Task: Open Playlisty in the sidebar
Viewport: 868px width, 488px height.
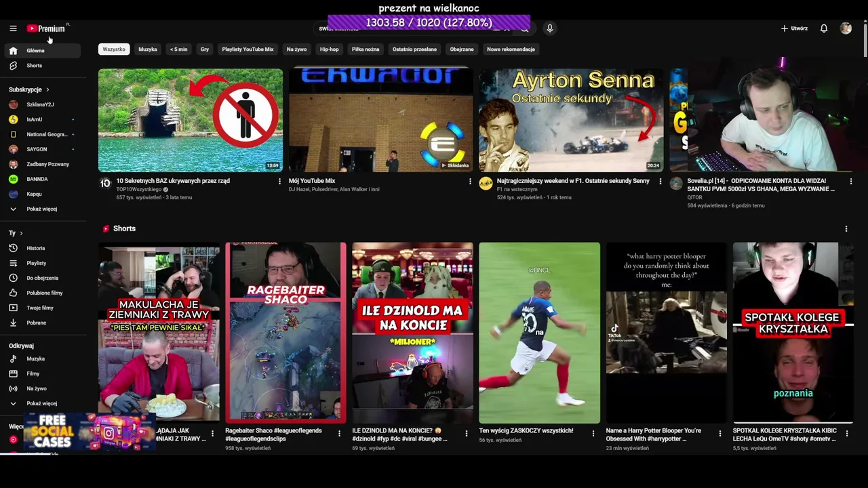Action: tap(43, 263)
